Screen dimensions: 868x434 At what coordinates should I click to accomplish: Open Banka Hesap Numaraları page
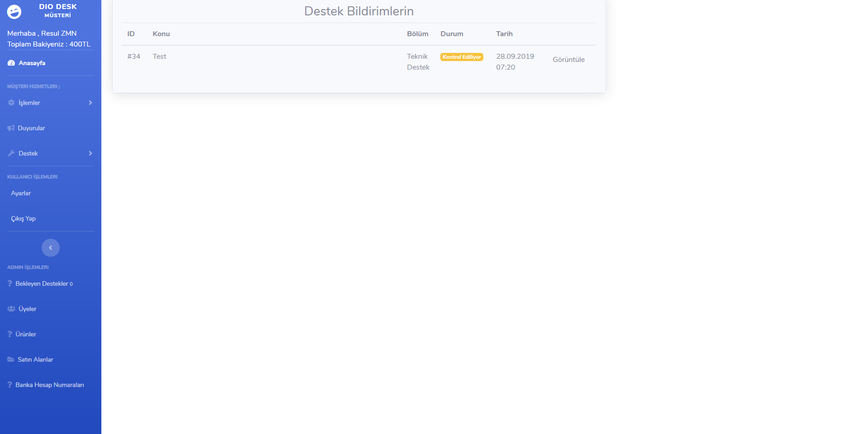[x=50, y=385]
